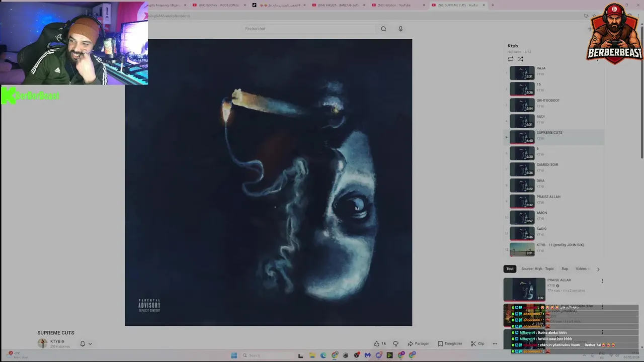Select SUPREME CUTS in the playlist

553,137
